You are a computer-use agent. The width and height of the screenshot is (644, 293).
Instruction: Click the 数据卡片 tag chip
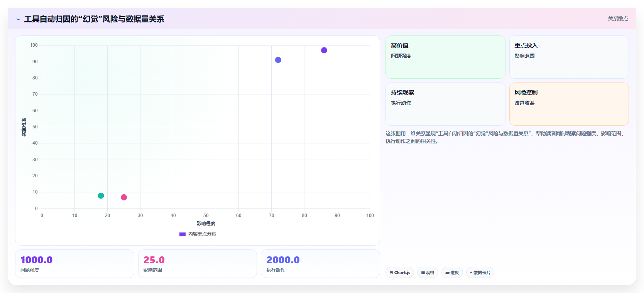[x=480, y=273]
